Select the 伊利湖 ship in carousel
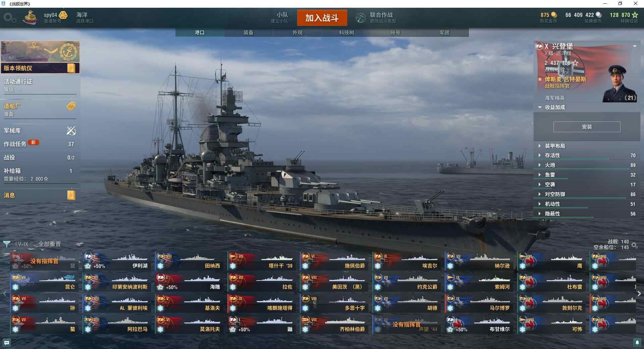Screen dimensions: 644x349 (116, 261)
